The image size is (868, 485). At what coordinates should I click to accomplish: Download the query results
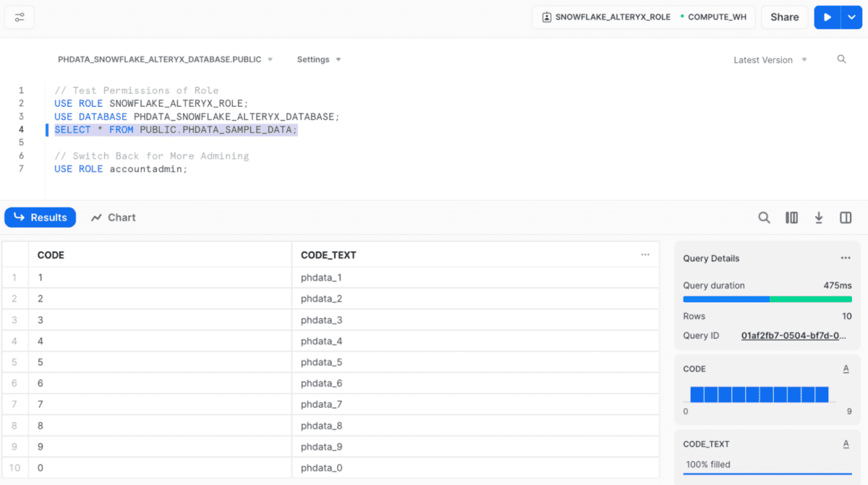pos(818,217)
